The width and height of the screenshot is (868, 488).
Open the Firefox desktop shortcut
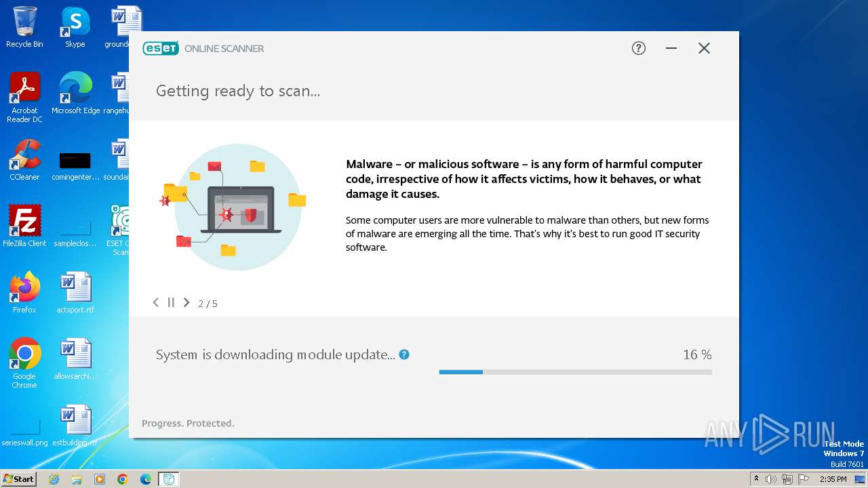pos(24,293)
